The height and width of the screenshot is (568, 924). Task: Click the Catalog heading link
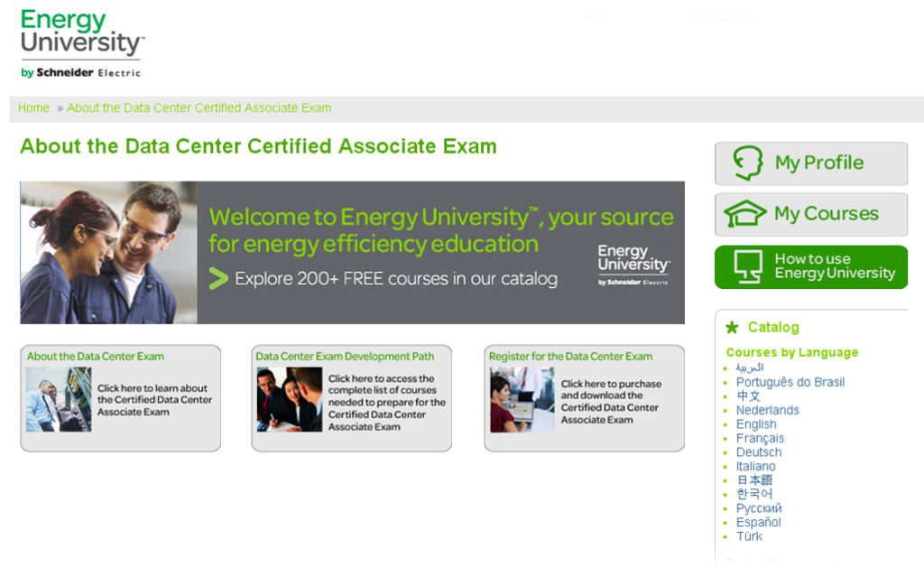coord(773,328)
